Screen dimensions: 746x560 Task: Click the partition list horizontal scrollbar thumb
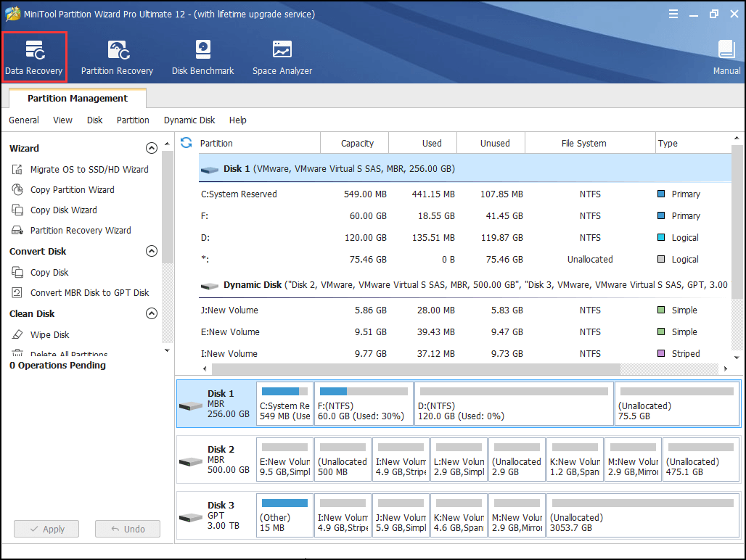click(416, 368)
